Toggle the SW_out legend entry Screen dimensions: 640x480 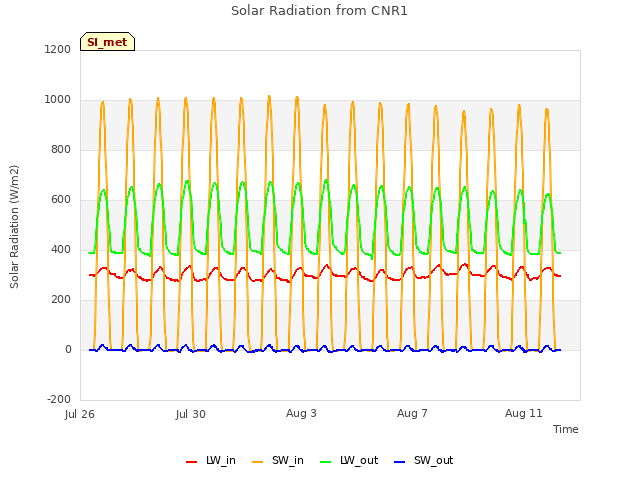click(x=423, y=460)
